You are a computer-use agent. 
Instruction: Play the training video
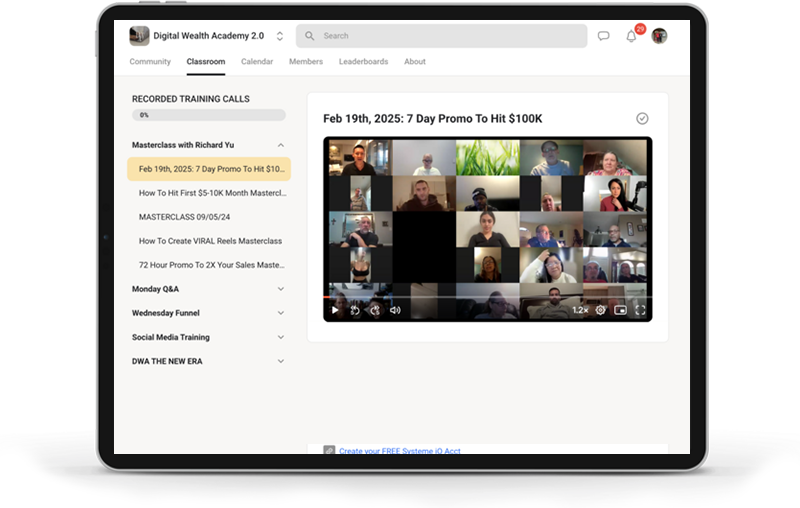[335, 310]
